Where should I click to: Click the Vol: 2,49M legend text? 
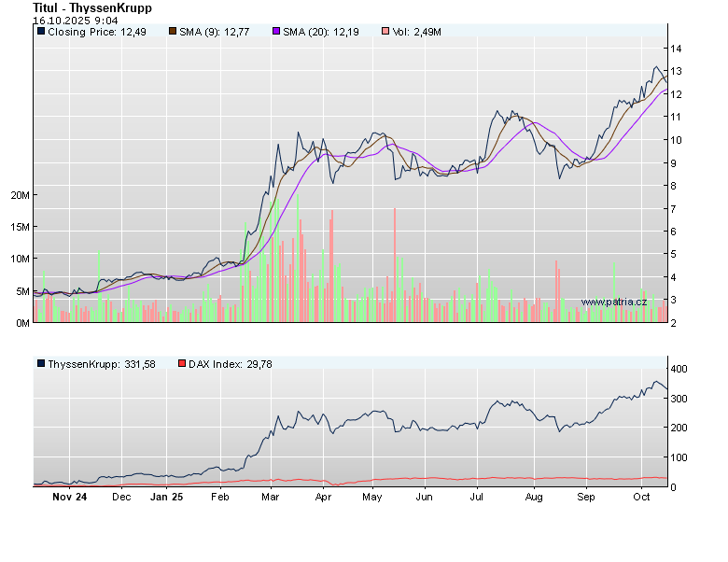click(416, 32)
